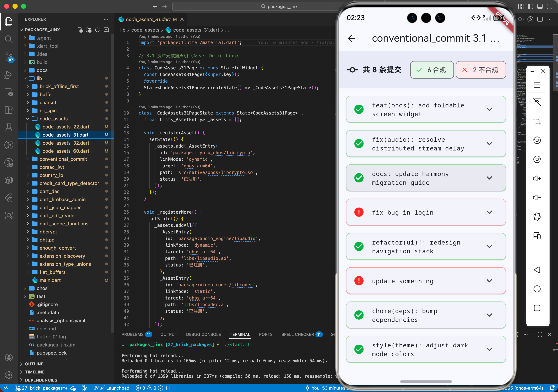The width and height of the screenshot is (558, 392).
Task: Expand the 'fix bug in login' commit
Action: [489, 212]
